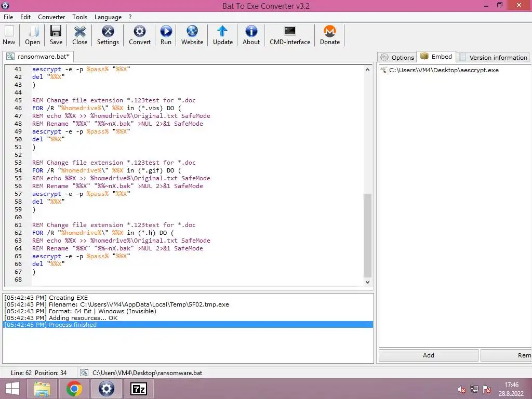Click the file icon in the status bar
532x399 pixels.
pyautogui.click(x=84, y=373)
